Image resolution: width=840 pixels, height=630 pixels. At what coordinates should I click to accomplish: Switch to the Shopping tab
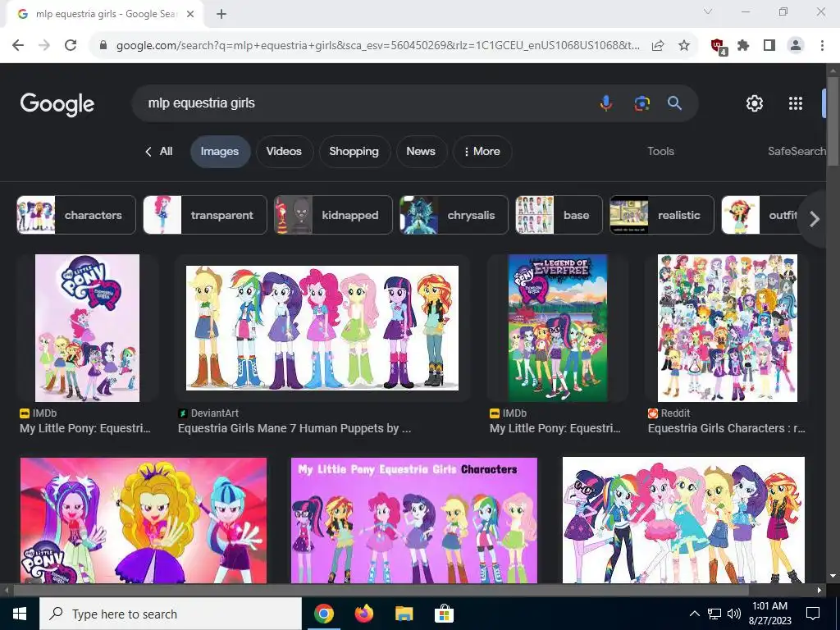(x=354, y=152)
